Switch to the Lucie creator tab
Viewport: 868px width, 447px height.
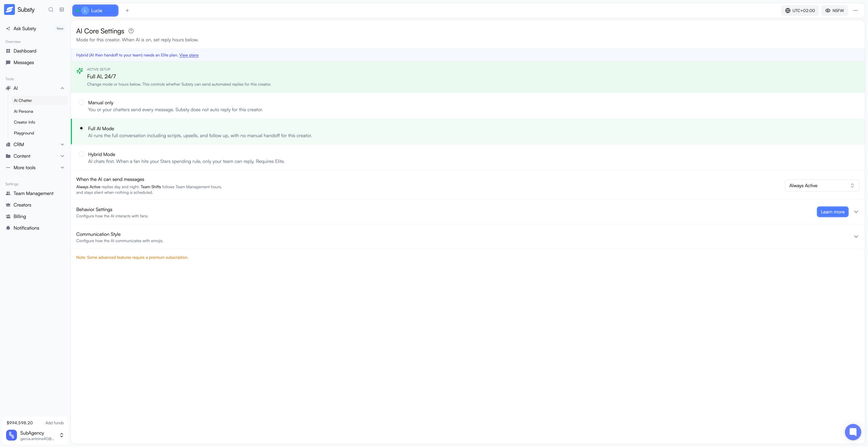coord(95,11)
